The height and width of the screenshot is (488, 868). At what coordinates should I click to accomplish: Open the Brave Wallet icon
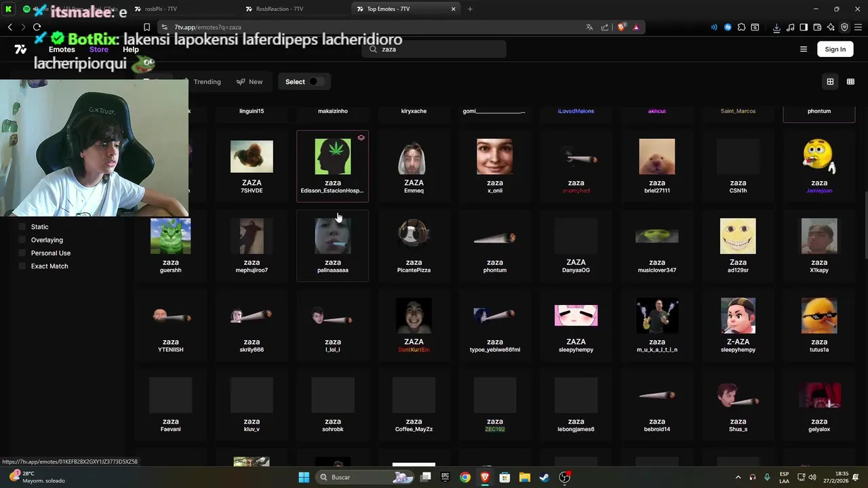pos(817,27)
